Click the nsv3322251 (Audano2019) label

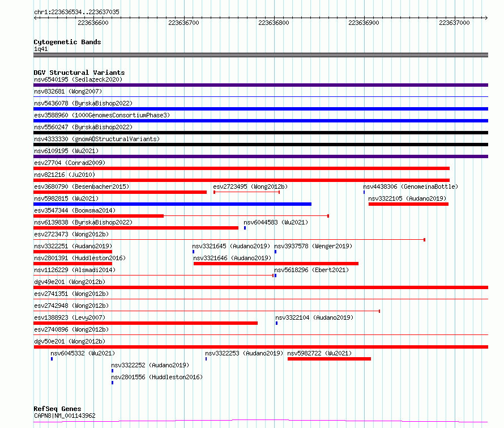[73, 246]
